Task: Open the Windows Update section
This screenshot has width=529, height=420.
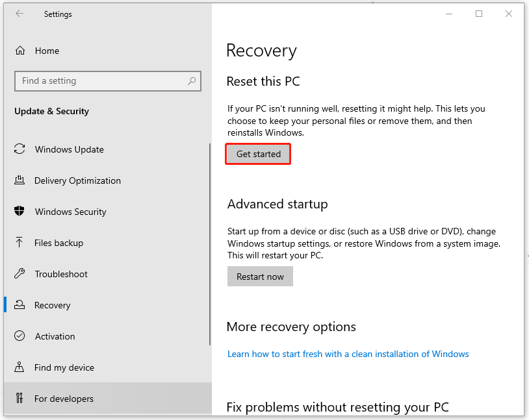Action: tap(69, 149)
